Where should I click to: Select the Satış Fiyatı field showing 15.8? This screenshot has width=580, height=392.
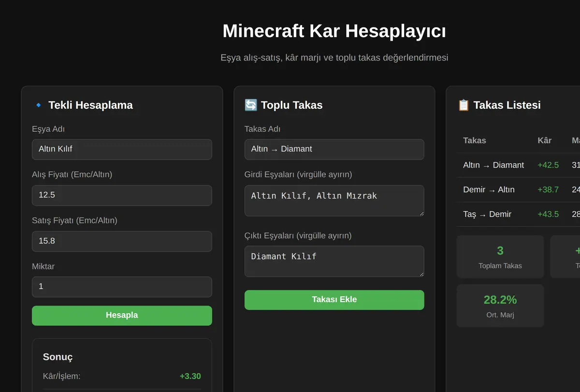(122, 241)
